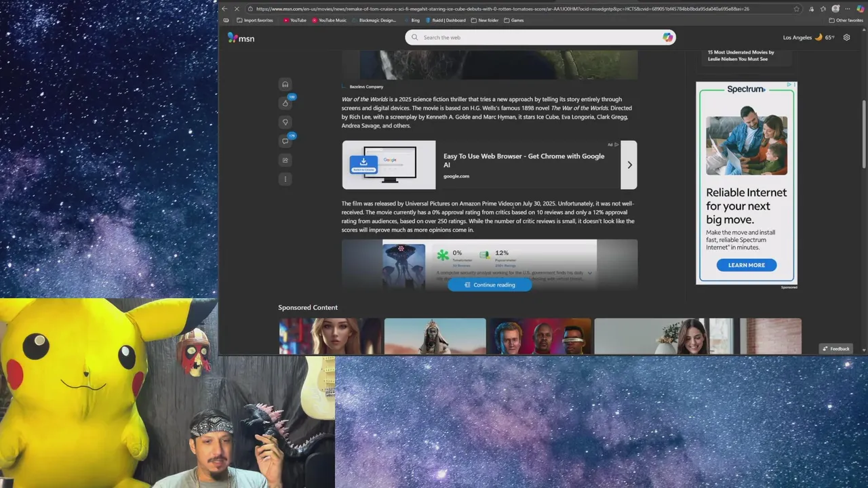This screenshot has width=868, height=488.
Task: Click the 12% Popcornmeter score
Action: coord(502,253)
